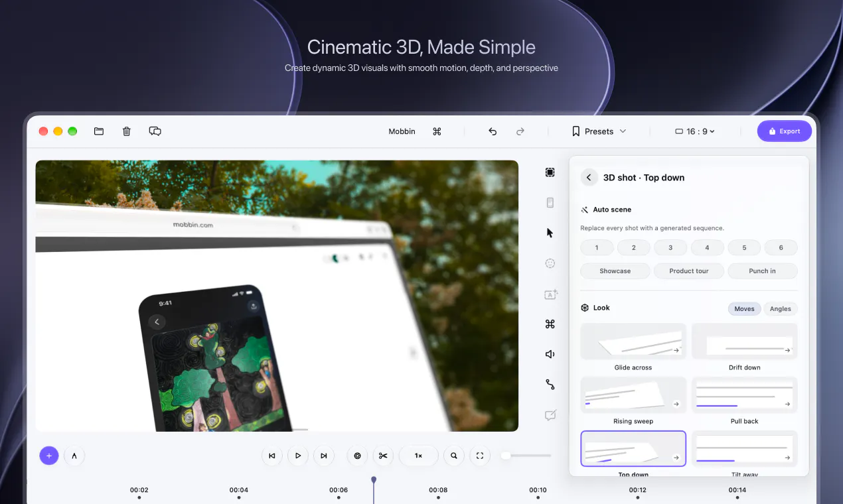
Task: Choose auto scene option 6
Action: point(781,247)
